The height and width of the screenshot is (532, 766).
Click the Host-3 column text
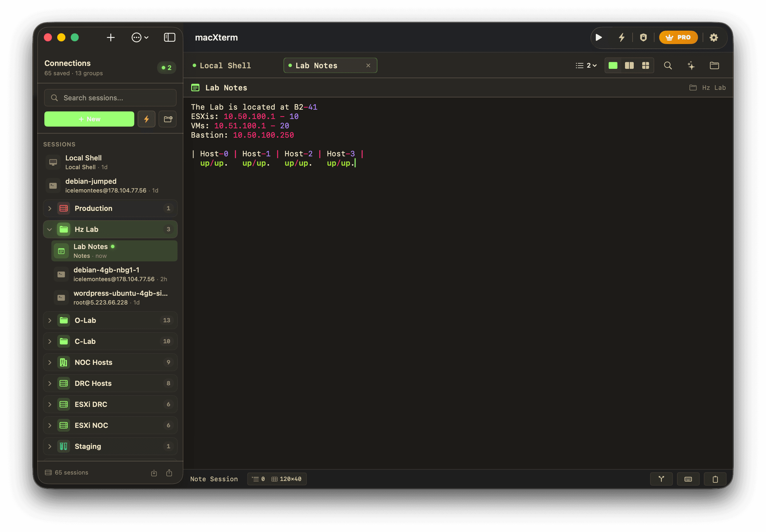coord(341,154)
